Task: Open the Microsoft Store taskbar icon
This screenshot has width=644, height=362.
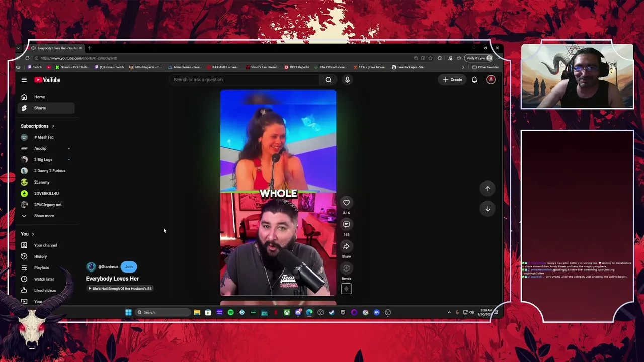Action: pyautogui.click(x=208, y=312)
